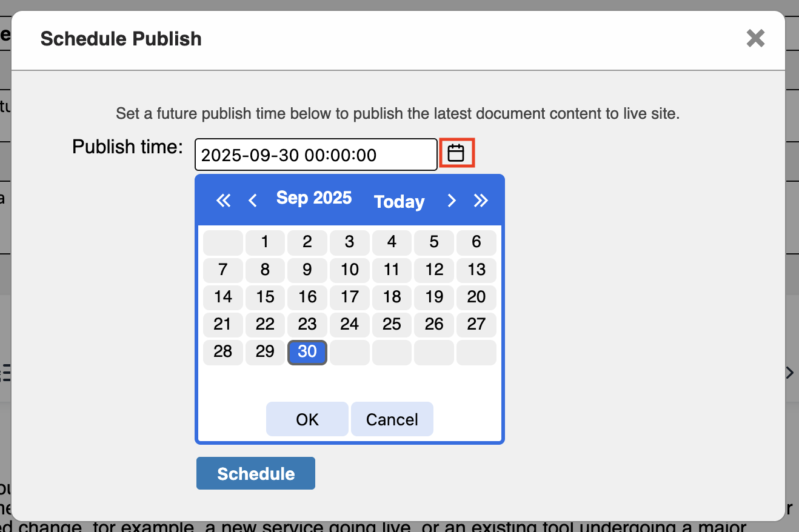Choose the highlighted day 30
Image resolution: width=799 pixels, height=532 pixels.
tap(307, 351)
